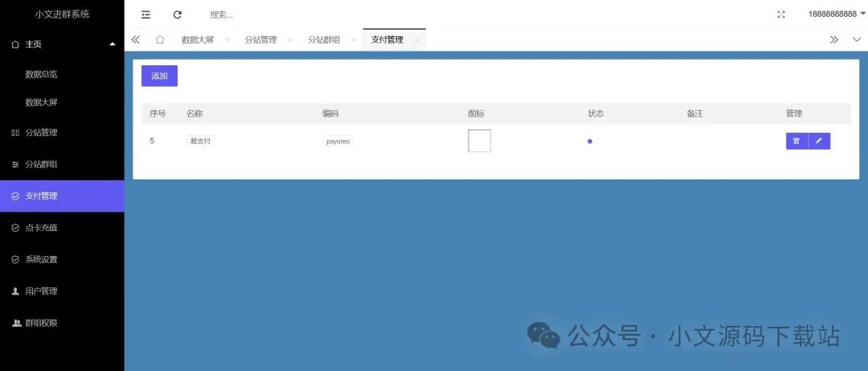This screenshot has height=371, width=868.
Task: Close the 数据大屏 tab
Action: [x=227, y=40]
